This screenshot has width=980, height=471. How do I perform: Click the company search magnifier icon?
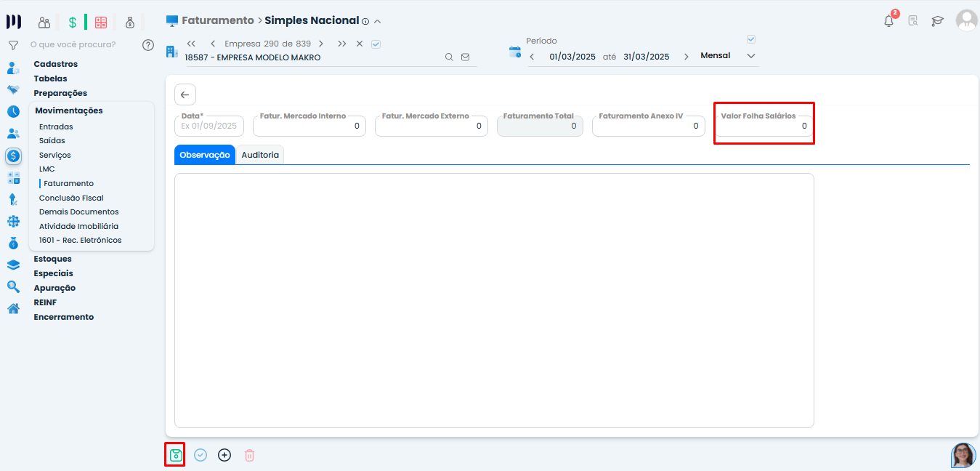coord(449,57)
